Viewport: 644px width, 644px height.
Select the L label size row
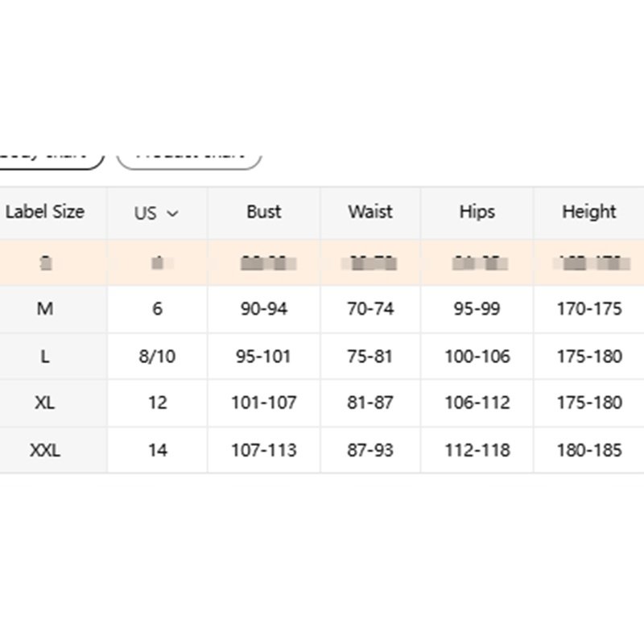45,357
